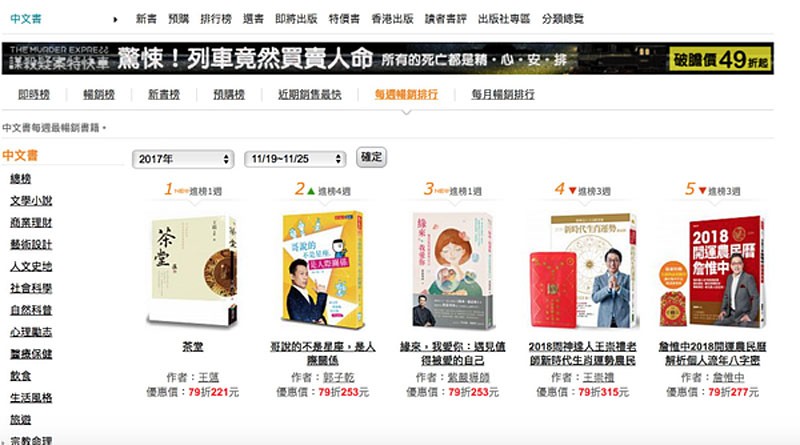Select the 即時榜 tab

(34, 94)
